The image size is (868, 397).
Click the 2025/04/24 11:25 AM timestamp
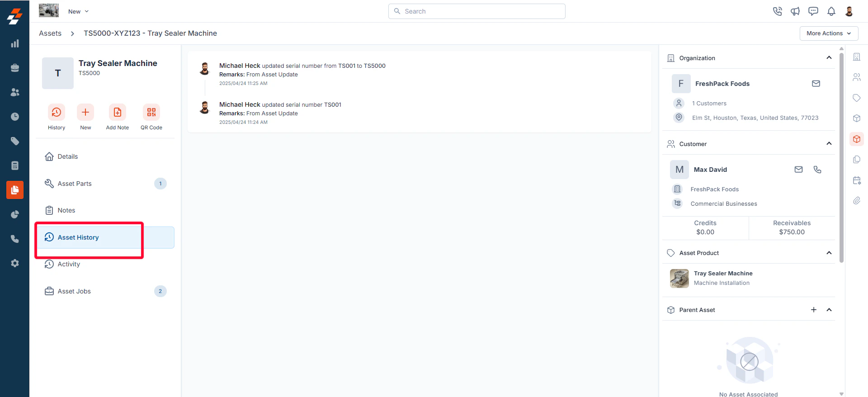tap(243, 84)
